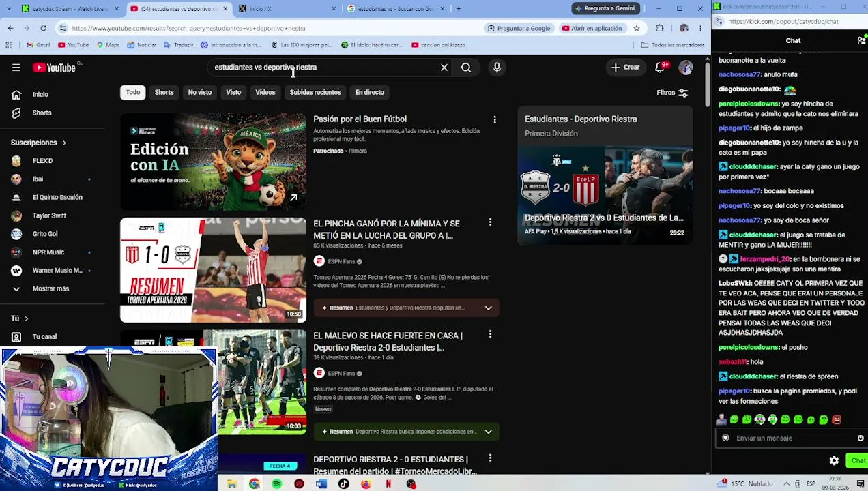Expand Resumen of Estudiantes y Deportivo Riestra disputan

(488, 308)
